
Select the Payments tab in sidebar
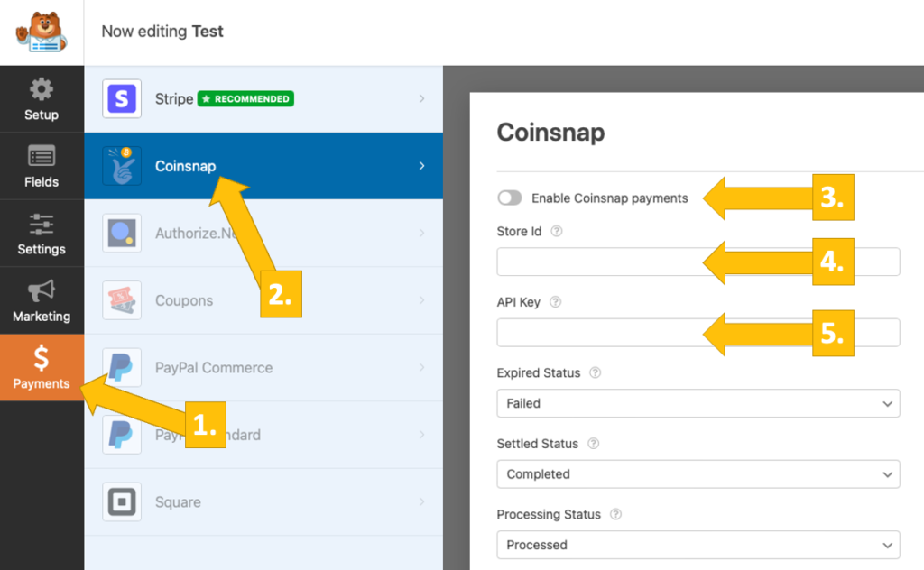pos(42,369)
